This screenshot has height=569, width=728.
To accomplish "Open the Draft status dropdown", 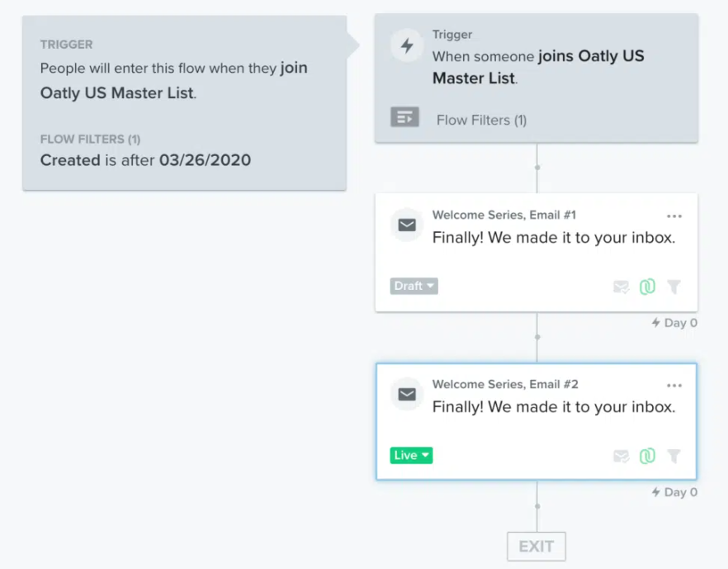I will coord(414,286).
